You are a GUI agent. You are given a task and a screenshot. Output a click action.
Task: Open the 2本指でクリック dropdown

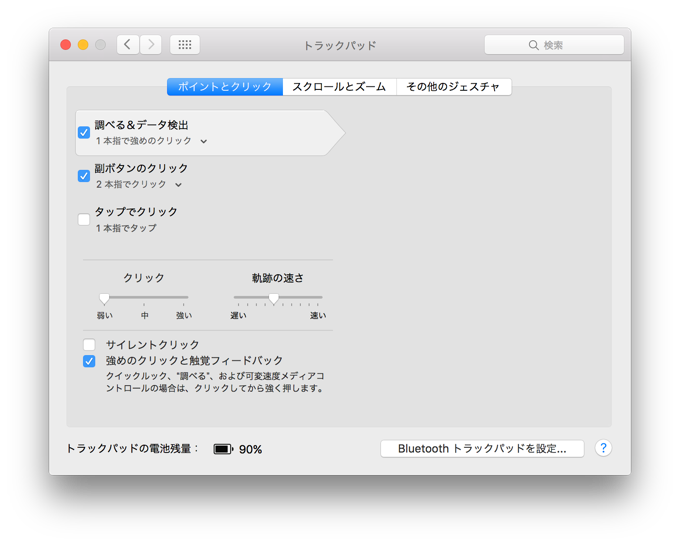(x=139, y=184)
